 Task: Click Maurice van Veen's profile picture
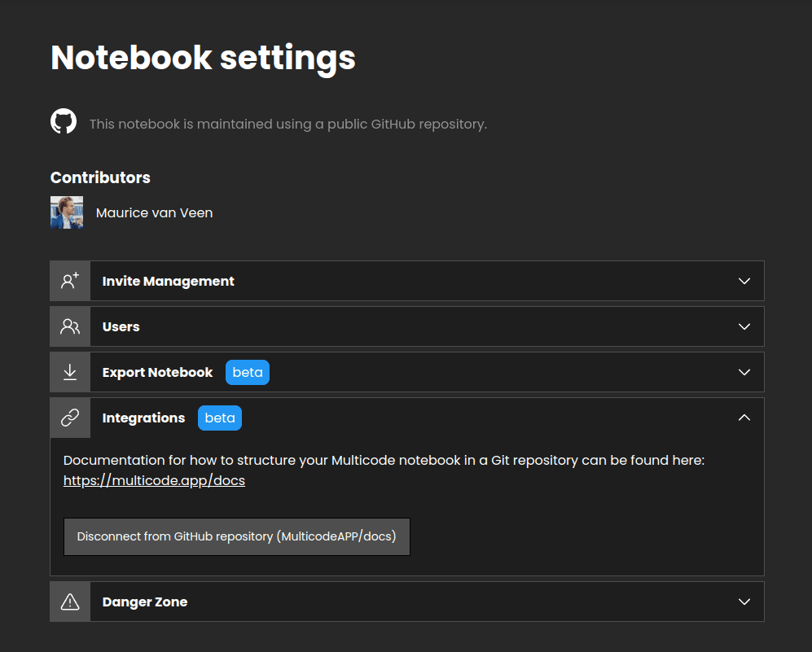tap(66, 212)
